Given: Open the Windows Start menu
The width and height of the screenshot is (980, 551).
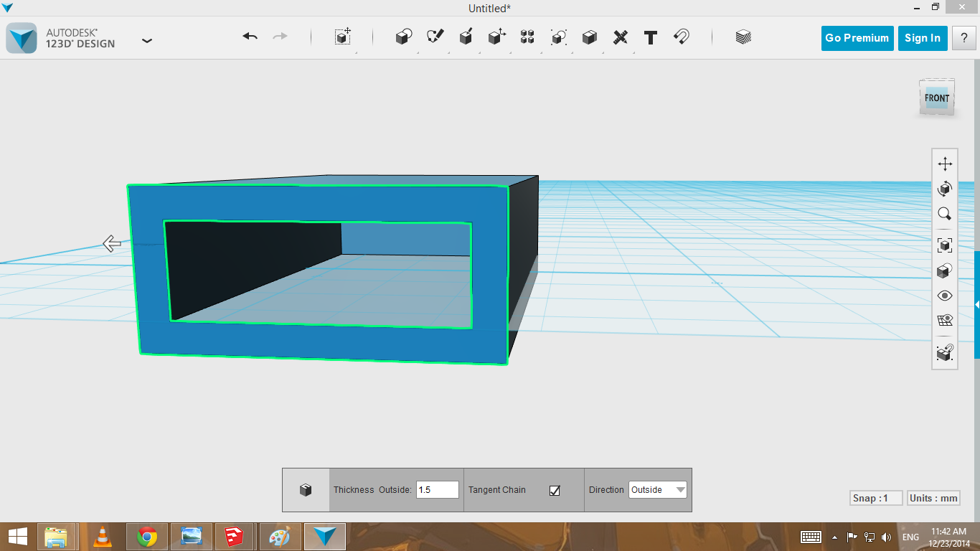Looking at the screenshot, I should click(17, 537).
